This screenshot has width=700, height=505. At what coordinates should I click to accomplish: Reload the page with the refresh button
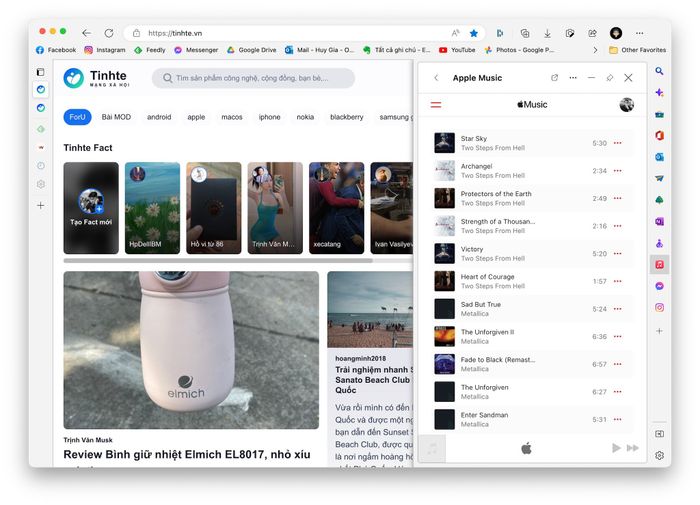tap(109, 33)
